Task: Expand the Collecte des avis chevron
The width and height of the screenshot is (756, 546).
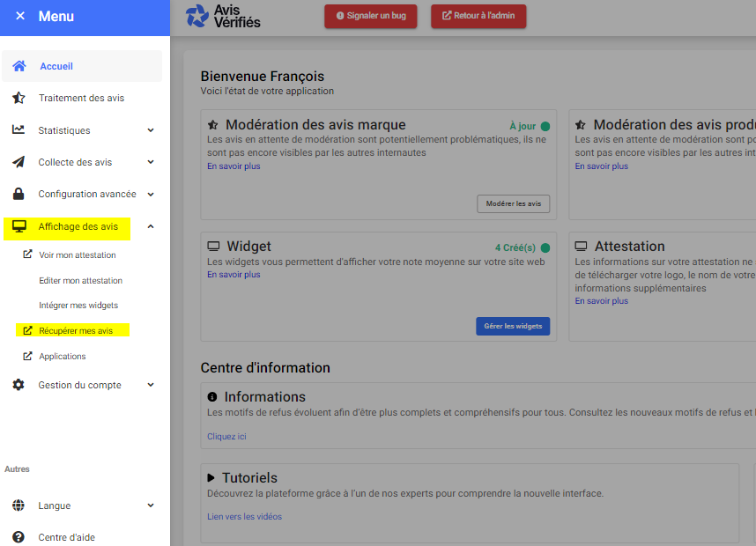Action: point(151,162)
